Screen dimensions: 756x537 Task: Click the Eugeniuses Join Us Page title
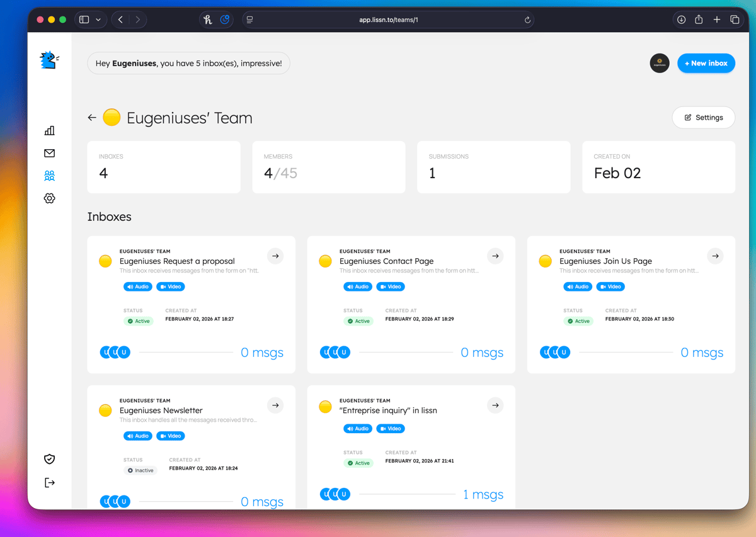pos(606,261)
